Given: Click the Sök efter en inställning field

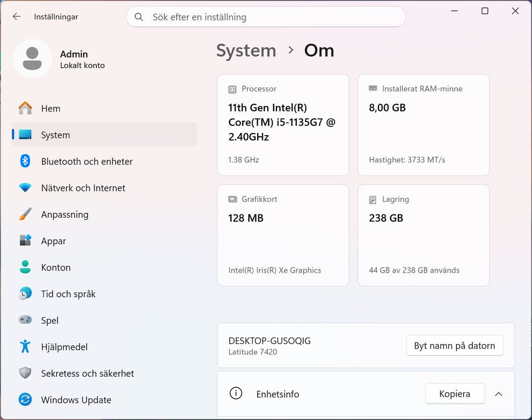Looking at the screenshot, I should coord(265,17).
